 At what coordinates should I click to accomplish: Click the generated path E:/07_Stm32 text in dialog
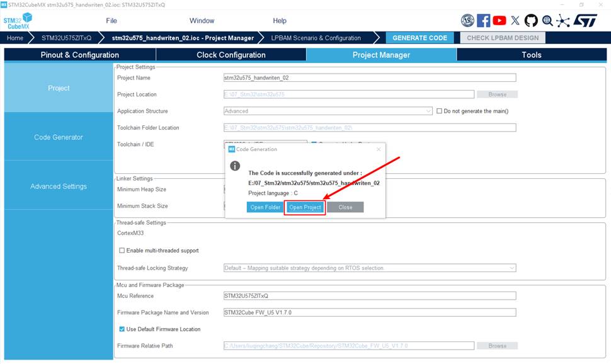pos(314,183)
